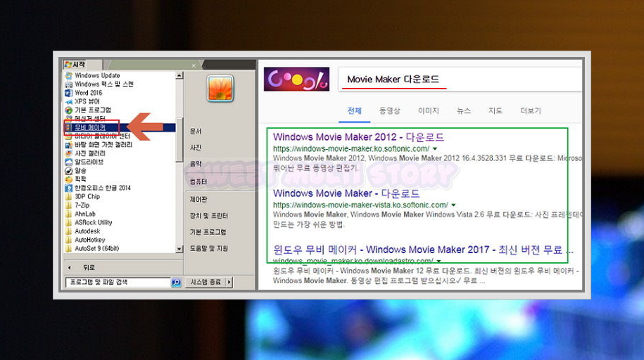Expand arrow beside downloadastro.com URL
644x360 pixels.
point(438,261)
